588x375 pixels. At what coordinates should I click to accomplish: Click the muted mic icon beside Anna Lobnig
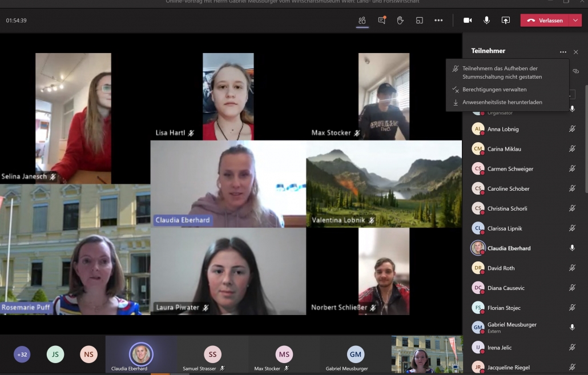pos(572,129)
